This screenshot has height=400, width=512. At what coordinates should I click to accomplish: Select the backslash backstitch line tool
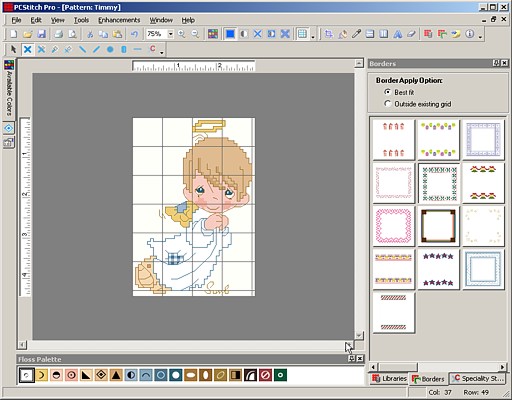point(82,49)
